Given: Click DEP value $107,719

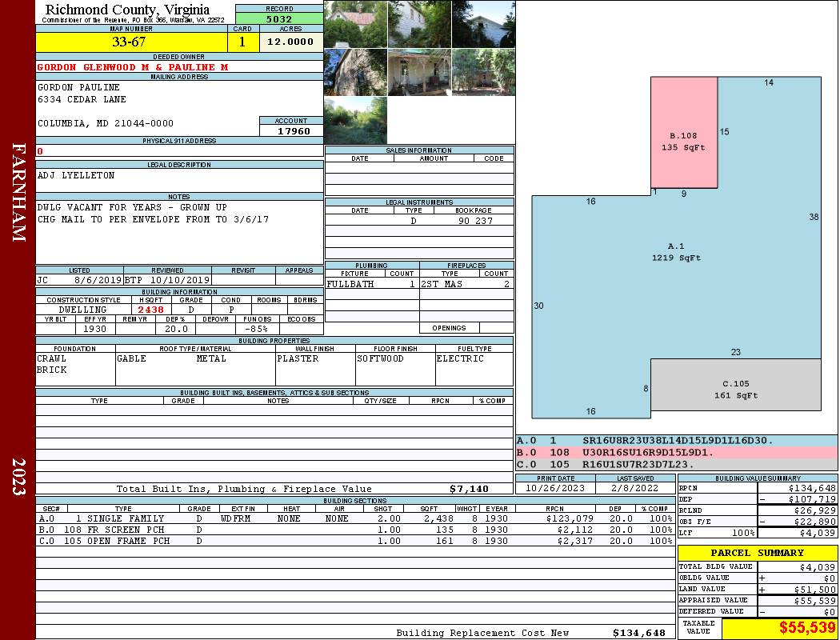Looking at the screenshot, I should pyautogui.click(x=812, y=499).
